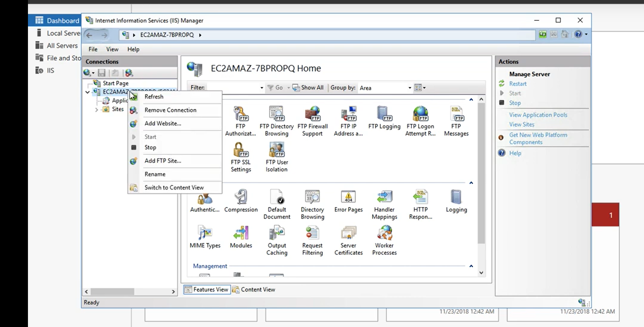Open FTP Messages feature

point(456,121)
